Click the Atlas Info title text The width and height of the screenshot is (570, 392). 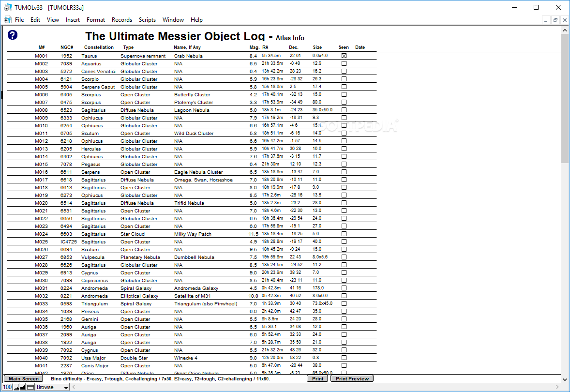point(290,38)
